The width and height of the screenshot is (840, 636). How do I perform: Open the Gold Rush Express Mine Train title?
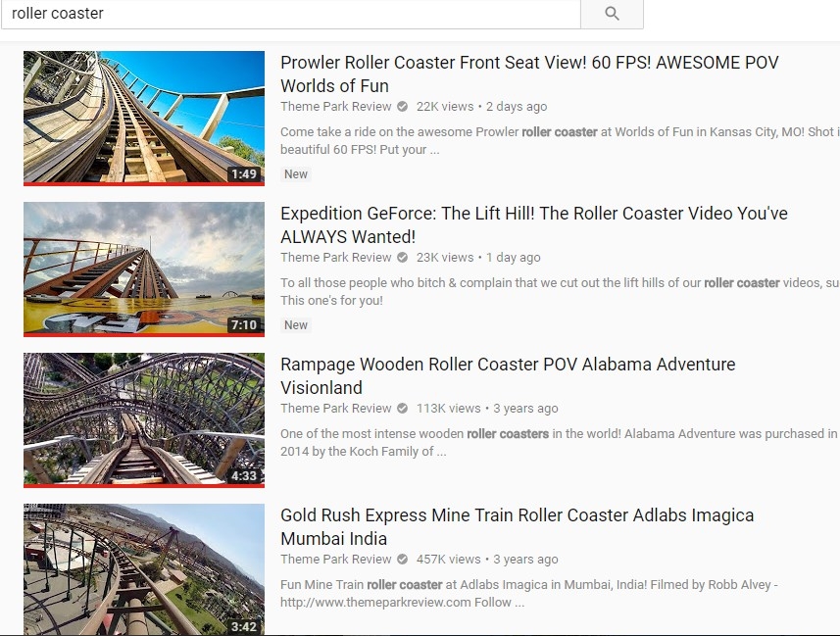coord(517,526)
